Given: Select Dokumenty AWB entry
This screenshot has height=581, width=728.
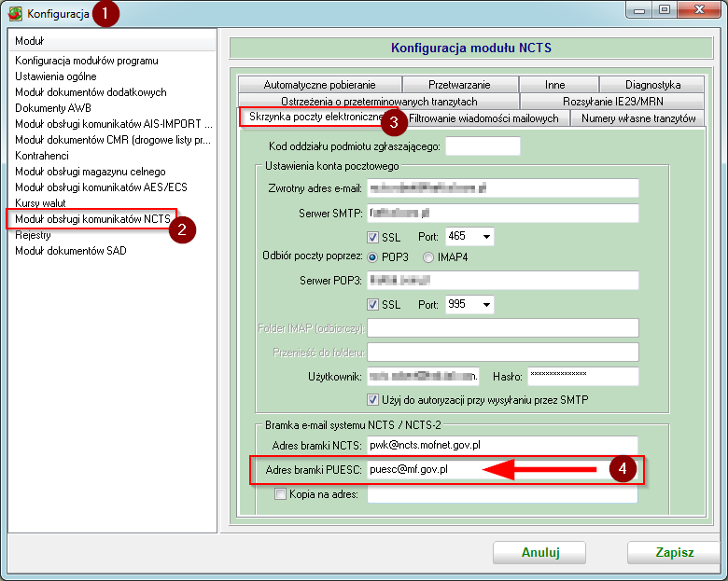Looking at the screenshot, I should [53, 108].
